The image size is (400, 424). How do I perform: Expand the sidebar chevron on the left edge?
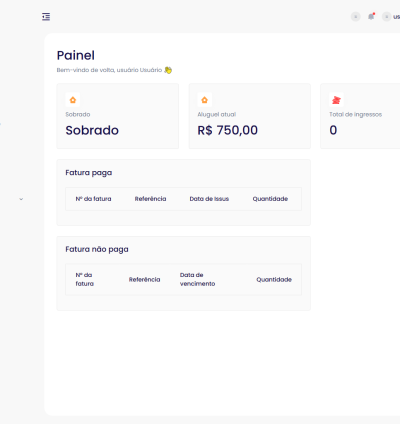point(21,199)
